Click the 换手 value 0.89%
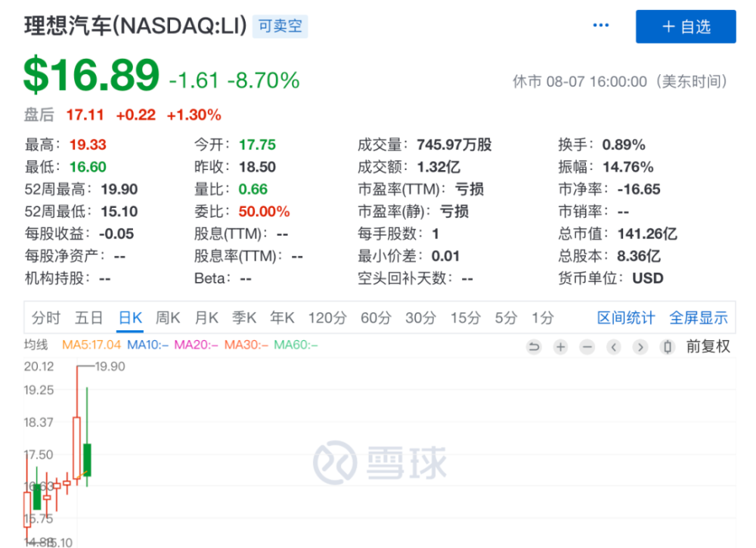The width and height of the screenshot is (756, 548). [x=624, y=144]
